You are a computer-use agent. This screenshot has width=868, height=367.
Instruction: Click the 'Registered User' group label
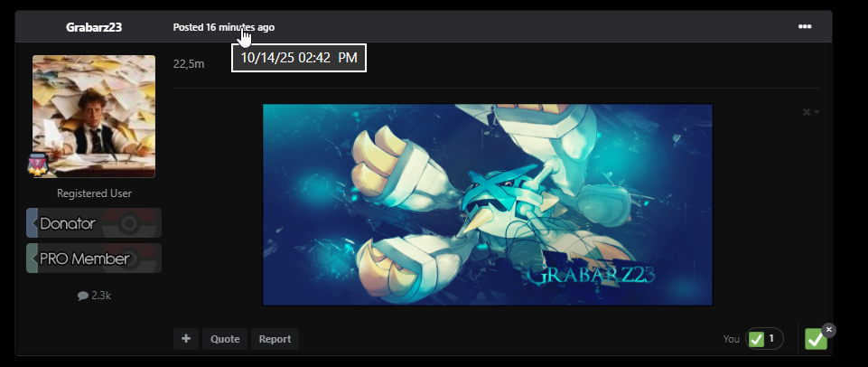point(94,193)
